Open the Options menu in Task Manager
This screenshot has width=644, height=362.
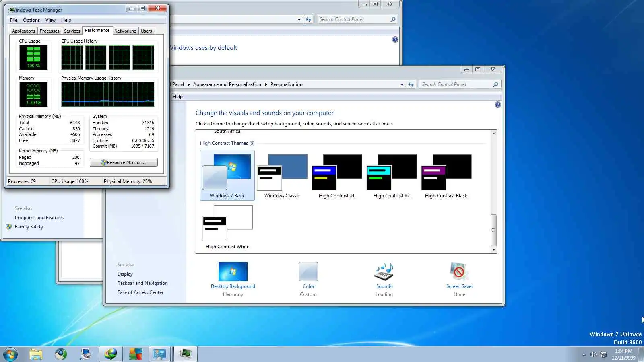pyautogui.click(x=31, y=20)
